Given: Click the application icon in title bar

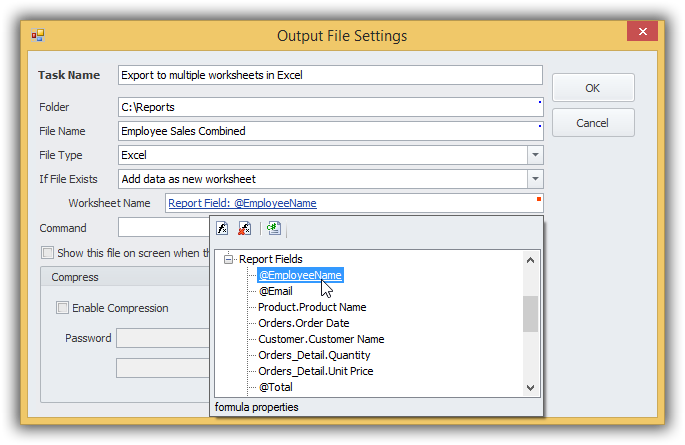Looking at the screenshot, I should tap(38, 35).
